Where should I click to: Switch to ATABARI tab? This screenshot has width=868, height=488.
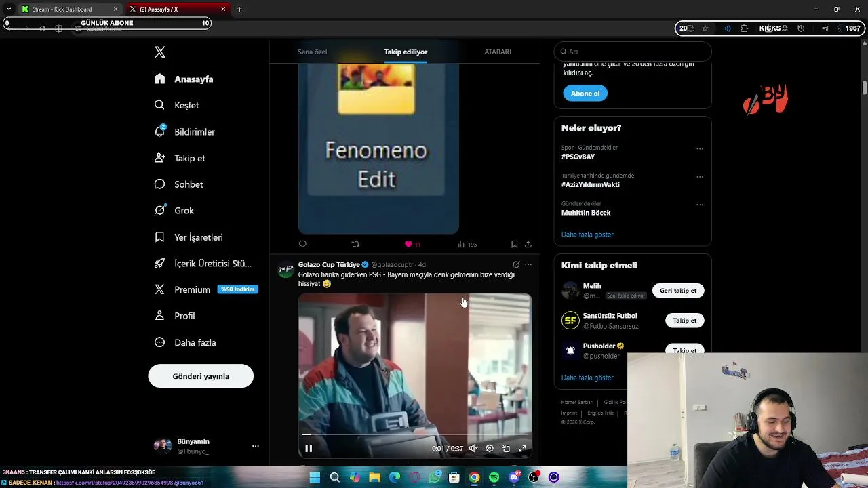(x=498, y=52)
